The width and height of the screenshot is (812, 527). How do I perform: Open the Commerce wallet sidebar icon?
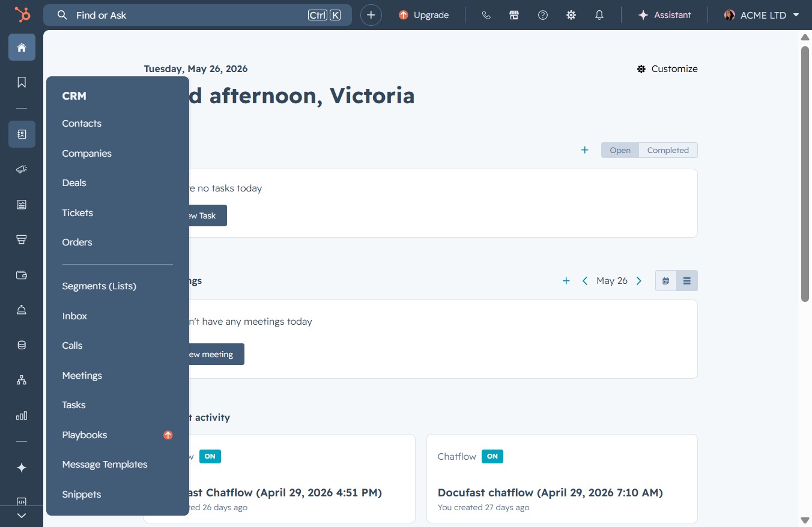coord(22,275)
